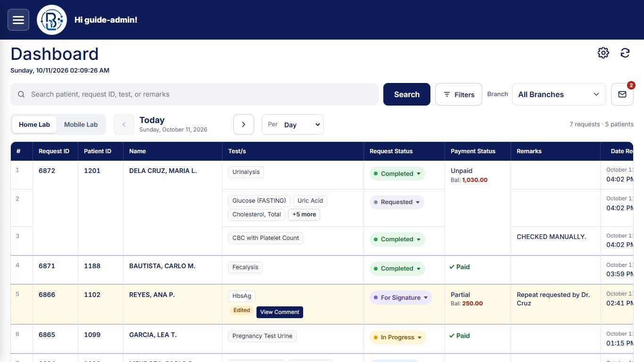Select patient GARCIA, LEA T.
The height and width of the screenshot is (362, 644).
(x=153, y=335)
